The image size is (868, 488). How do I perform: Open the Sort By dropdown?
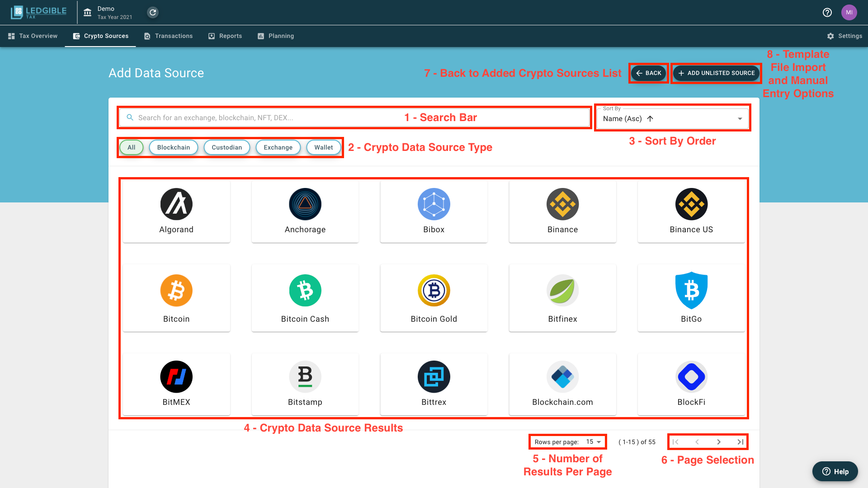pyautogui.click(x=673, y=118)
